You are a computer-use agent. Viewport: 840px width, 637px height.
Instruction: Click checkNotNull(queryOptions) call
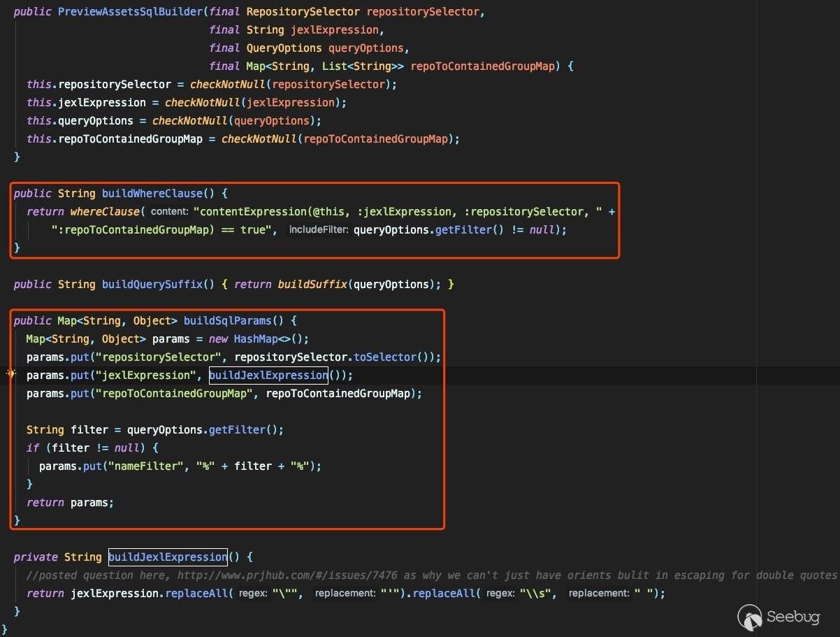(x=233, y=120)
